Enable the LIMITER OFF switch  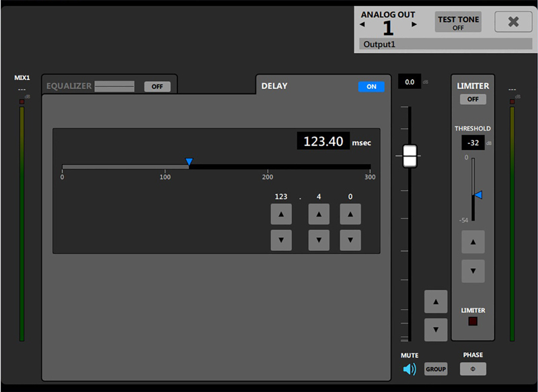(x=473, y=100)
